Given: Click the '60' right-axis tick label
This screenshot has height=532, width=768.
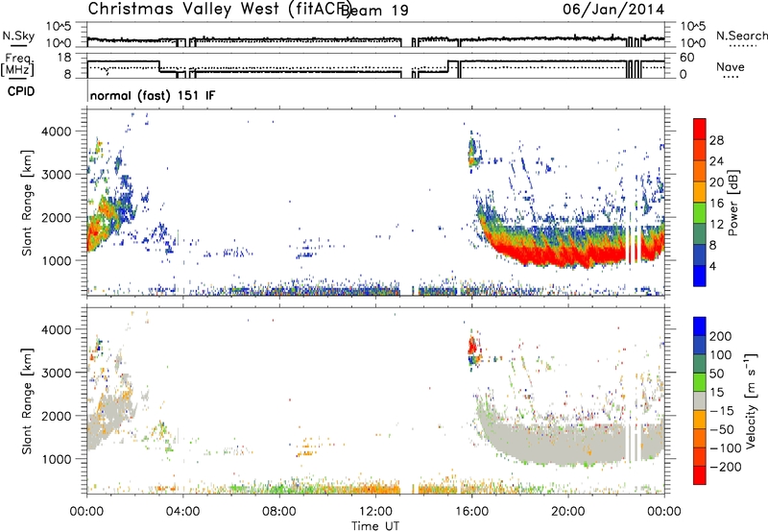Looking at the screenshot, I should coord(686,58).
